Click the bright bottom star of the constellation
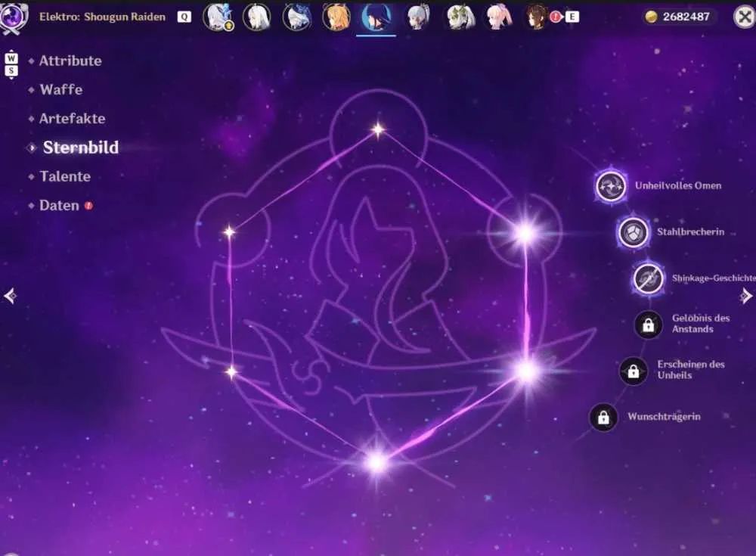This screenshot has width=756, height=556. coord(377,463)
